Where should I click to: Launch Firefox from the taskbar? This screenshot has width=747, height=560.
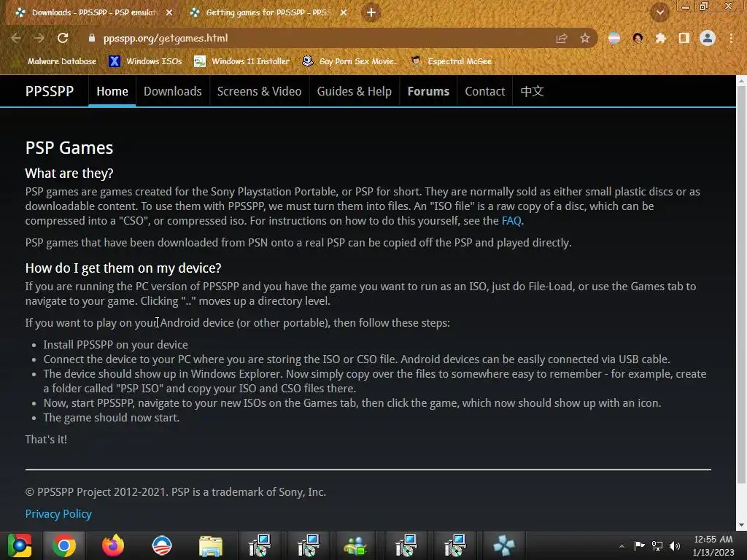[113, 545]
